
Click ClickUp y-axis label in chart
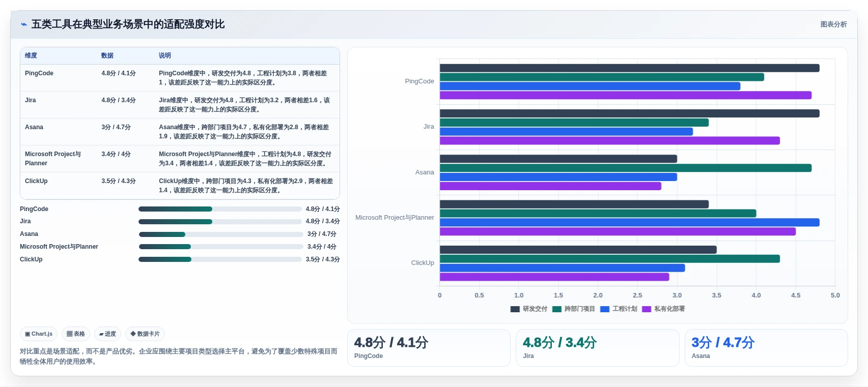[x=423, y=263]
